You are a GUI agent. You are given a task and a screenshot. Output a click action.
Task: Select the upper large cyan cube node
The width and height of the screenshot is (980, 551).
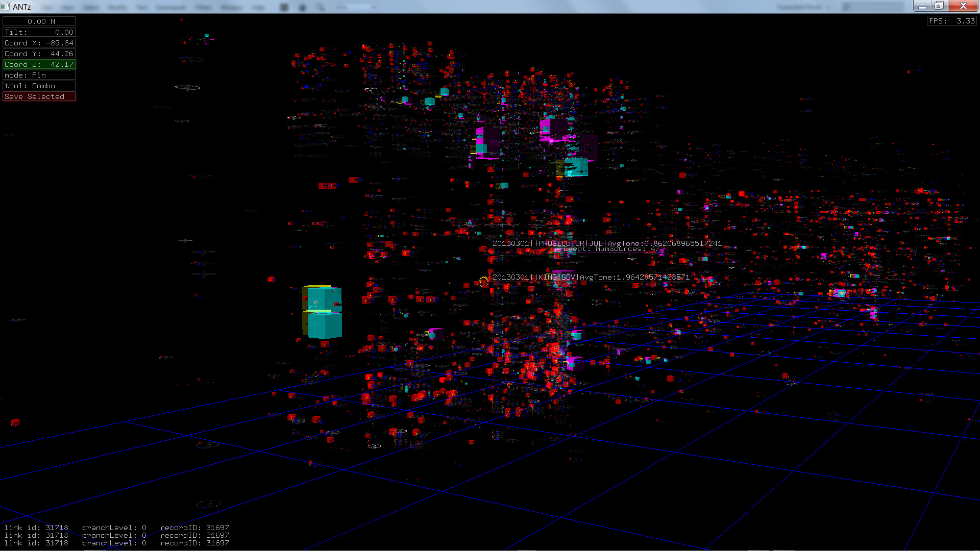pos(324,299)
